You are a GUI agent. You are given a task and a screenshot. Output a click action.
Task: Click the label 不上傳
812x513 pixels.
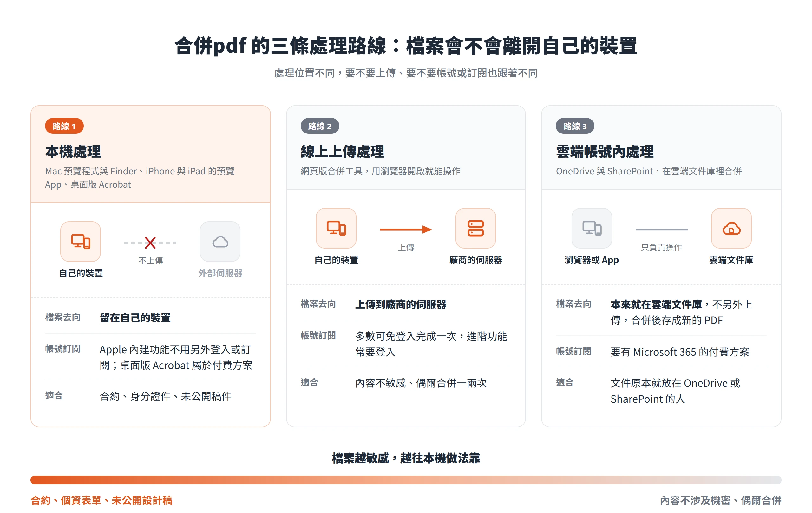150,261
